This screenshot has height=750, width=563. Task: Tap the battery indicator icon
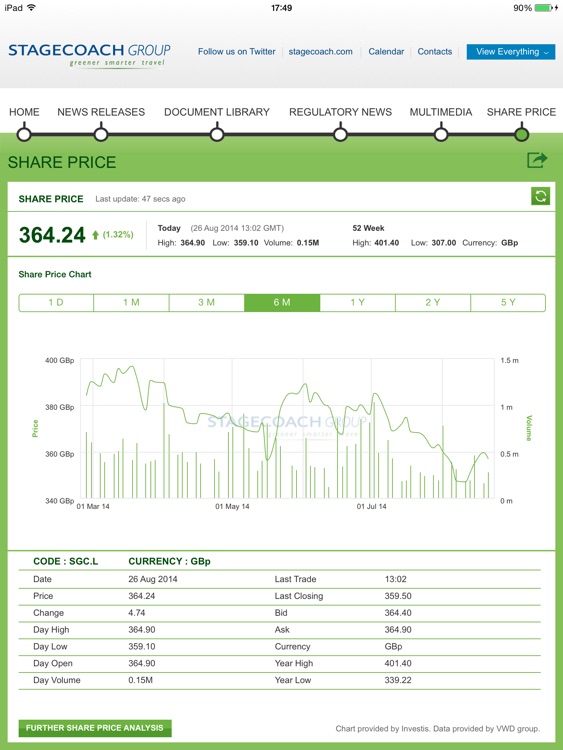545,8
